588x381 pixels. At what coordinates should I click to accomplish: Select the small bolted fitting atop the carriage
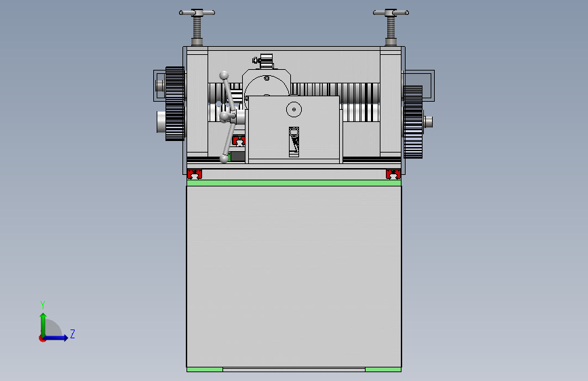click(x=264, y=61)
